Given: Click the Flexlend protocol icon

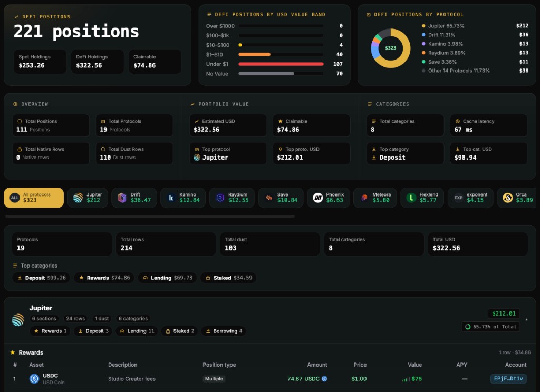Looking at the screenshot, I should [x=411, y=198].
